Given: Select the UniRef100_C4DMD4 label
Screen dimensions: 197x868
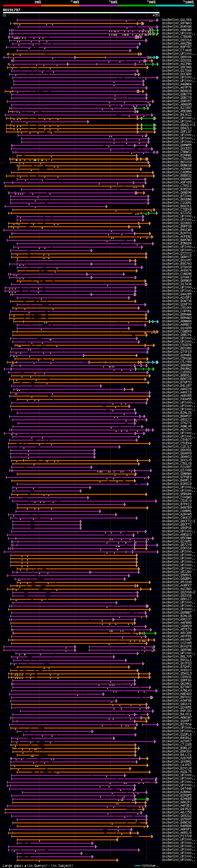Looking at the screenshot, I should pyautogui.click(x=177, y=172).
